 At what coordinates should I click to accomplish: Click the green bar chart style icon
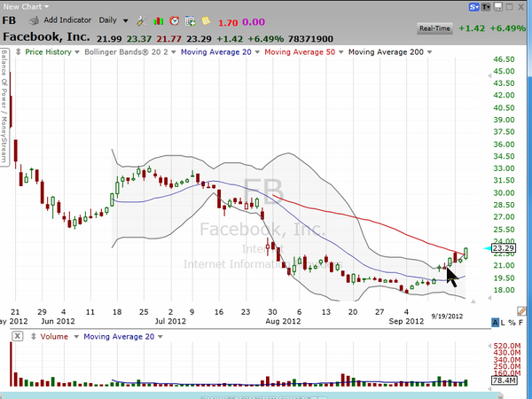click(158, 21)
